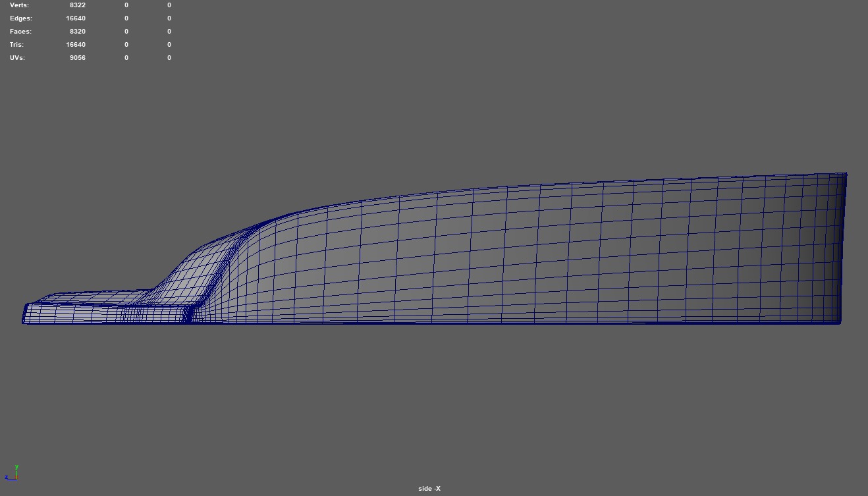Click the 'Tris:' heads-up display label
The width and height of the screenshot is (868, 496).
click(16, 44)
